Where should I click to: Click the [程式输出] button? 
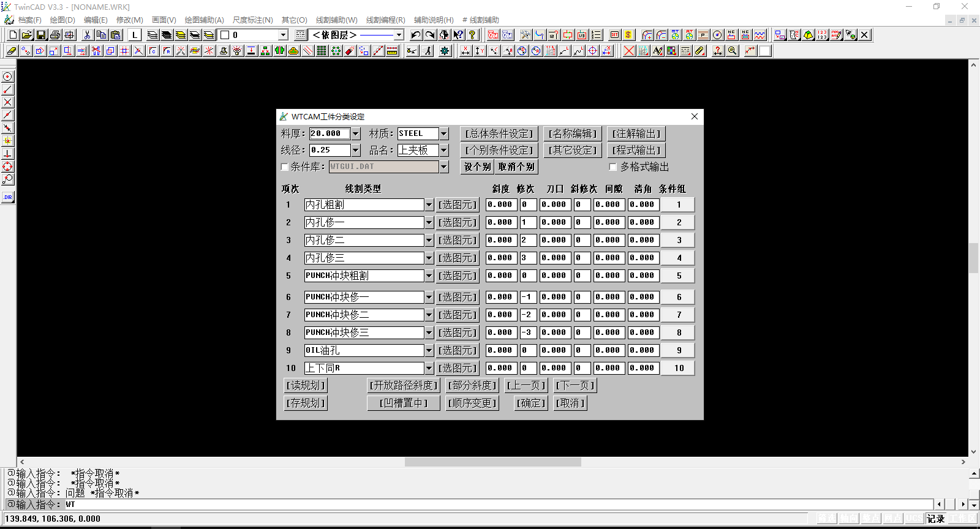[636, 150]
